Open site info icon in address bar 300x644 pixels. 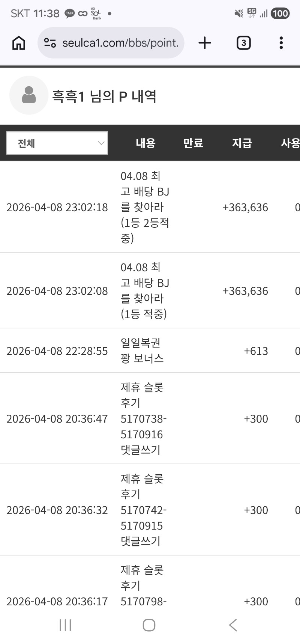(50, 43)
